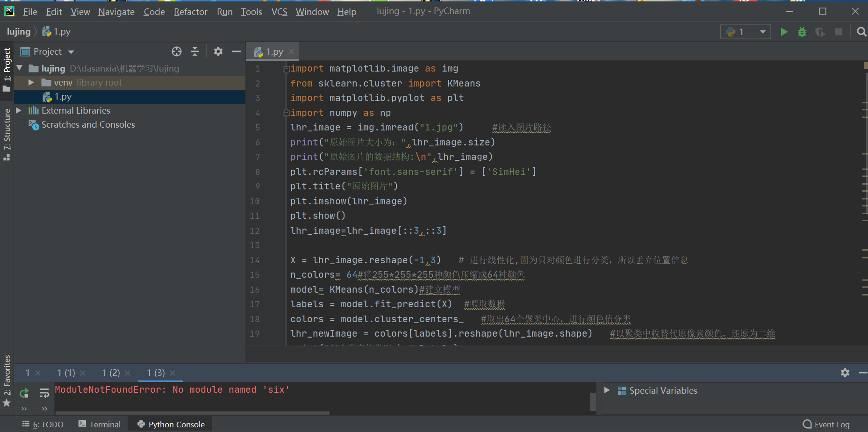Click lujing breadcrumb in navigation bar
868x432 pixels.
pos(19,32)
